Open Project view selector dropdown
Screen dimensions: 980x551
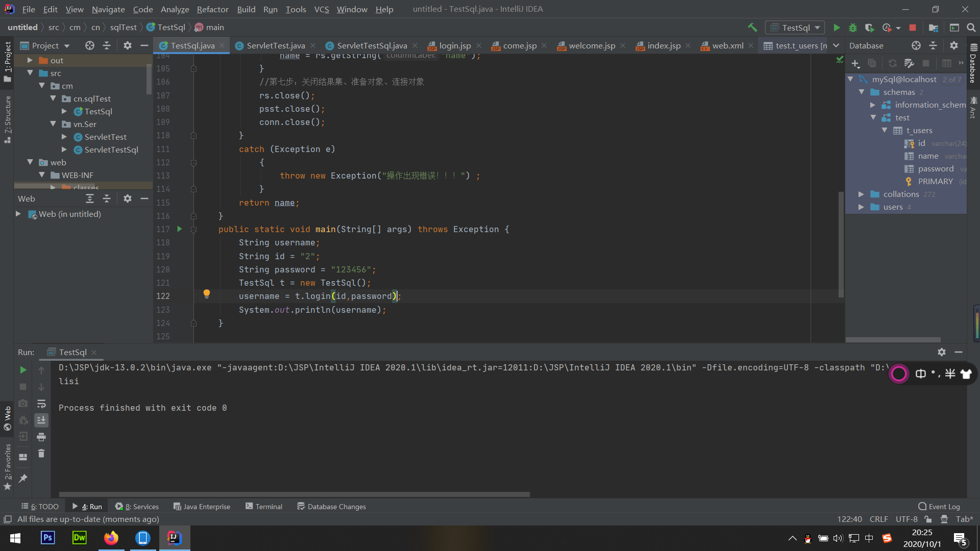[45, 45]
